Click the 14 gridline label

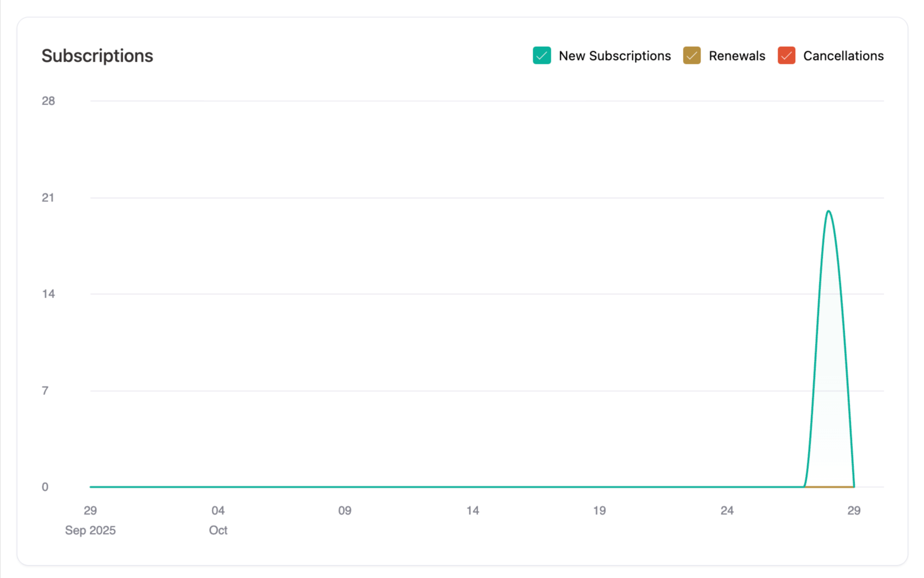pyautogui.click(x=48, y=294)
